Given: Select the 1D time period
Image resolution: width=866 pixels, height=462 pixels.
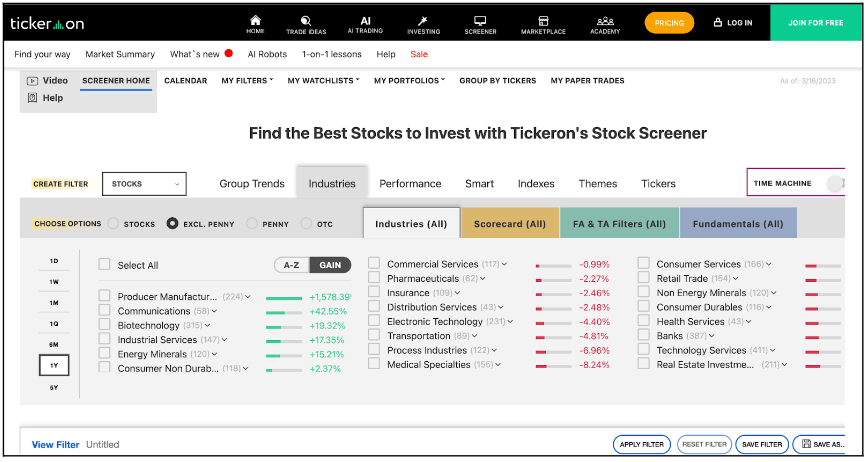Looking at the screenshot, I should (x=54, y=261).
